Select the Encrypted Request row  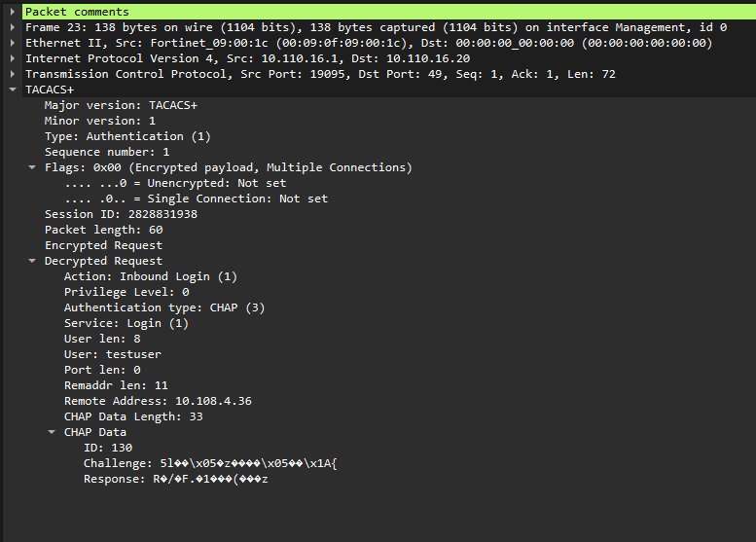pyautogui.click(x=103, y=245)
